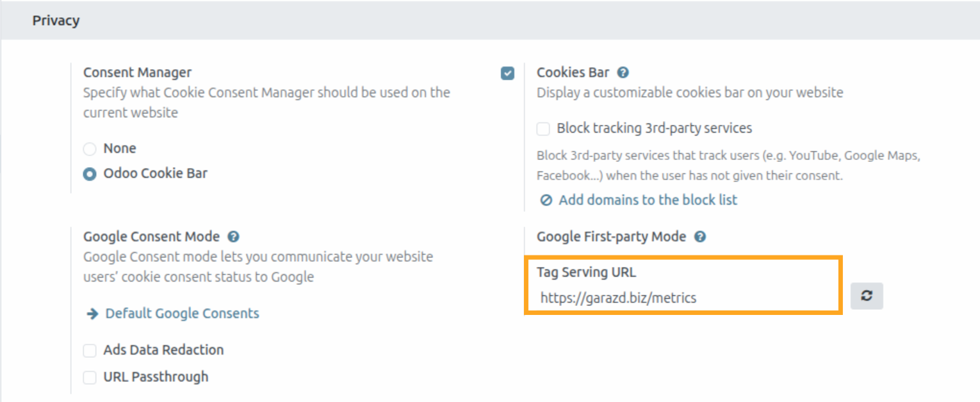Click the ban icon before Add domains
The width and height of the screenshot is (980, 402).
pyautogui.click(x=546, y=200)
